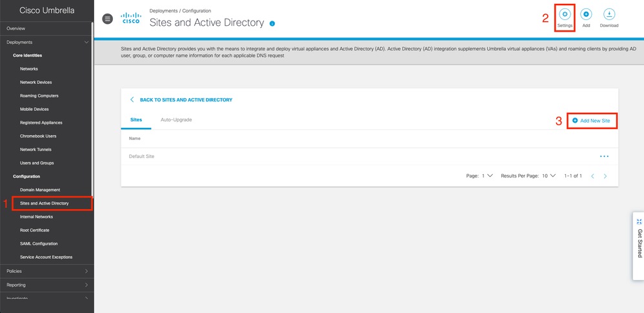Viewport: 644px width, 313px height.
Task: Click Add New Site button
Action: (x=592, y=121)
